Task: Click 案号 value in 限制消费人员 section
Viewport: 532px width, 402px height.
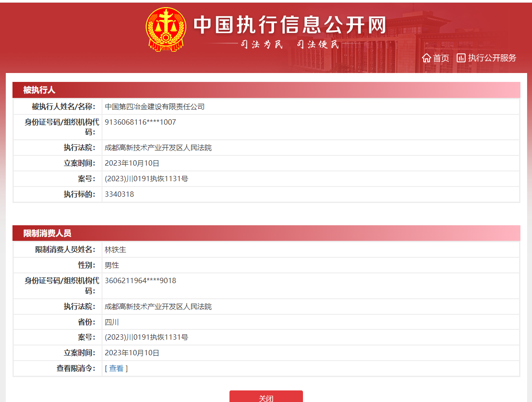Action: (147, 337)
